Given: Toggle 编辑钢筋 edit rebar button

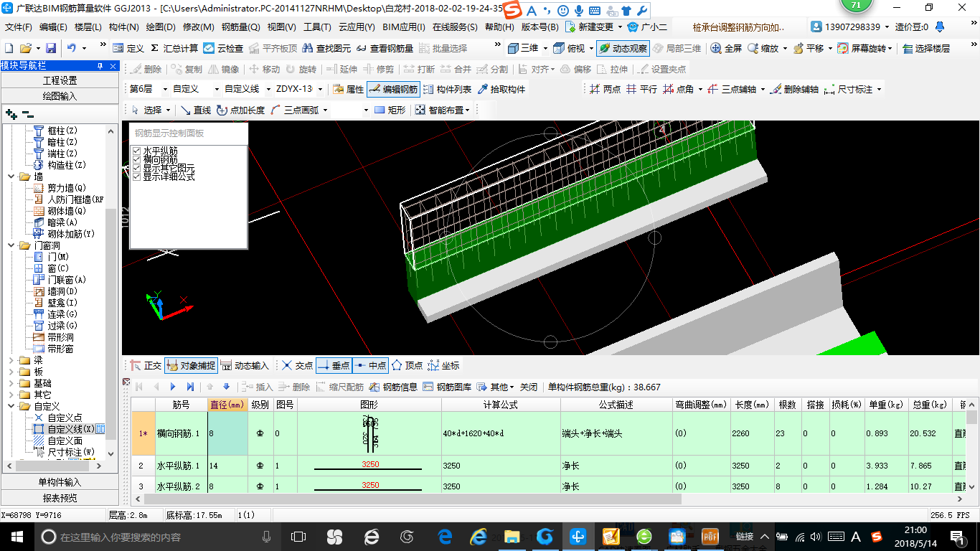Looking at the screenshot, I should [x=392, y=89].
